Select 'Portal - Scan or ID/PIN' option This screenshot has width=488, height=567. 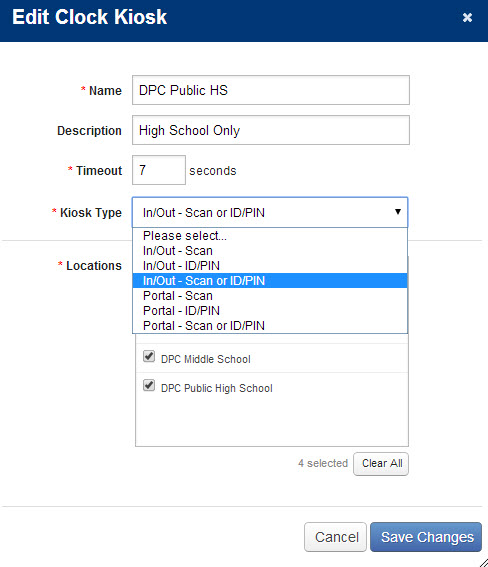tap(270, 326)
